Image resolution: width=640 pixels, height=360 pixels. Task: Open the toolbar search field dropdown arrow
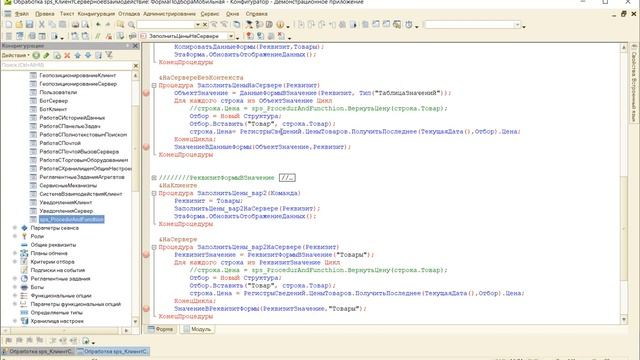(198, 25)
